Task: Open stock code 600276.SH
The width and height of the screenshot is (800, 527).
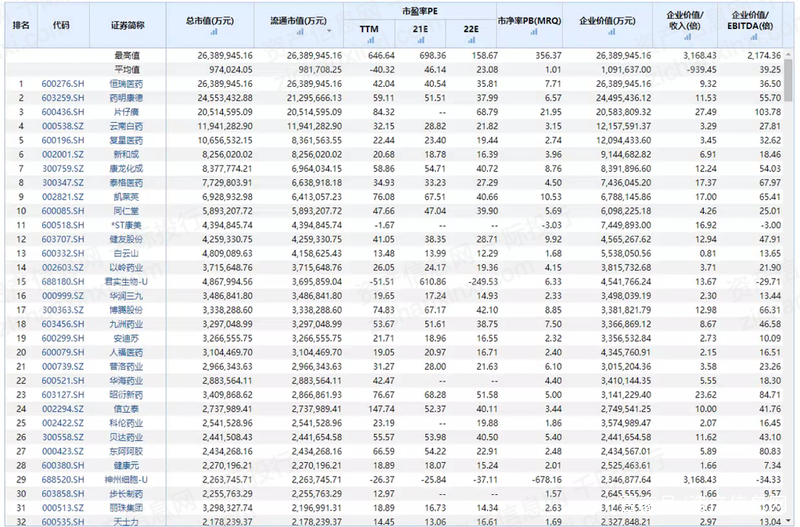Action: click(63, 84)
